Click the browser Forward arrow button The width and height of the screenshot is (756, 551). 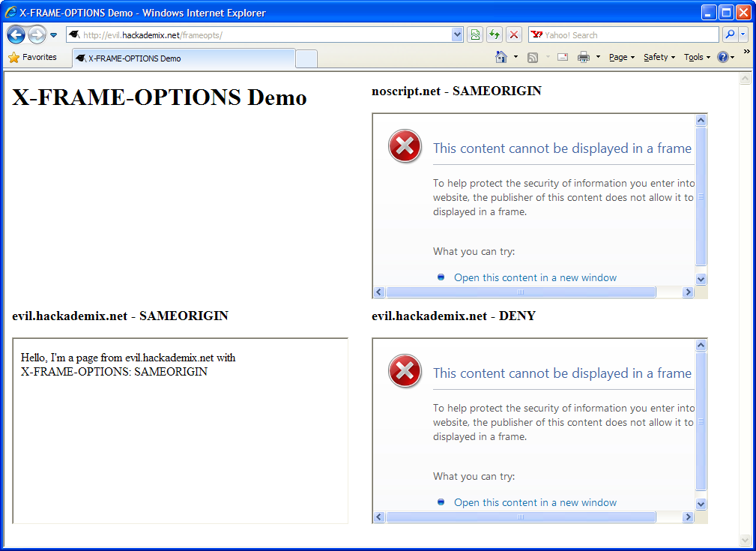[x=37, y=34]
